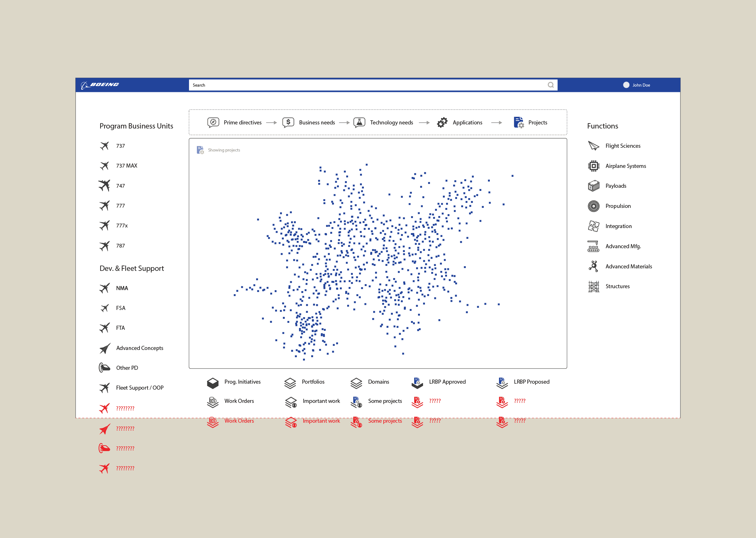
Task: Select the Airplane Systems chip icon
Action: (x=593, y=166)
